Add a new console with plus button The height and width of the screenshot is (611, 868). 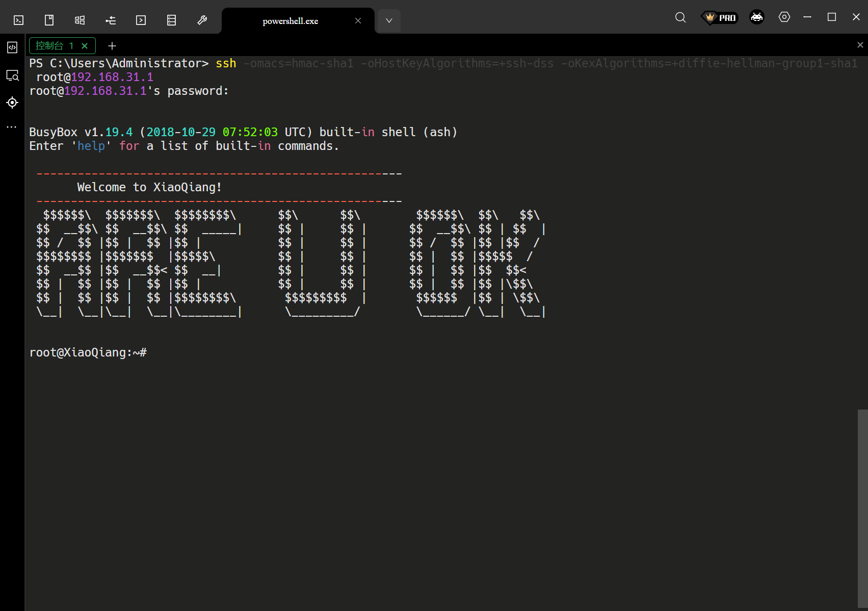112,46
